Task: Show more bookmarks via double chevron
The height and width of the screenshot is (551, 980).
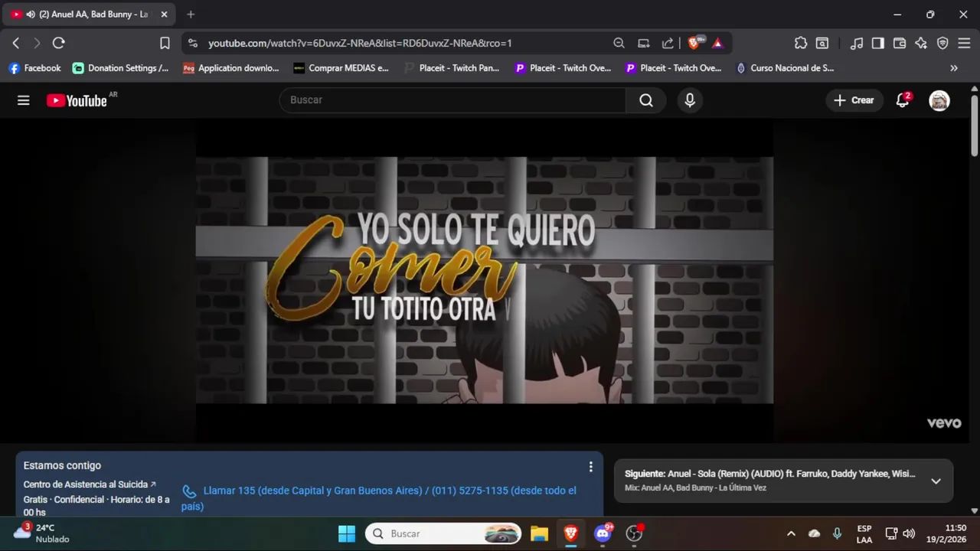Action: pos(954,68)
